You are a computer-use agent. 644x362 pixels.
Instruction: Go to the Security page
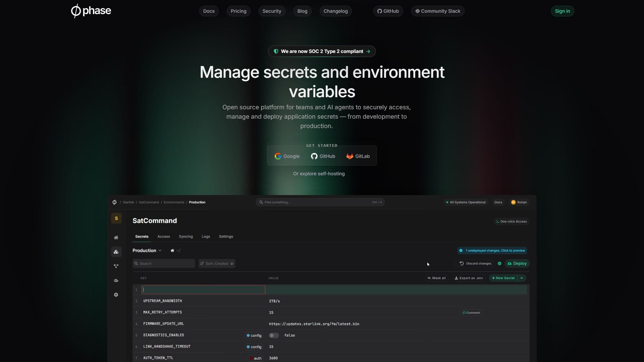coord(272,11)
